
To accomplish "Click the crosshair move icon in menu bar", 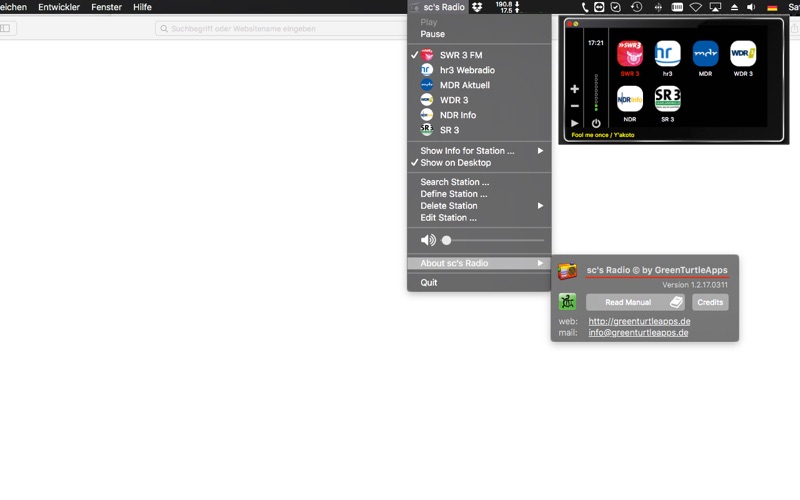I will (x=658, y=7).
